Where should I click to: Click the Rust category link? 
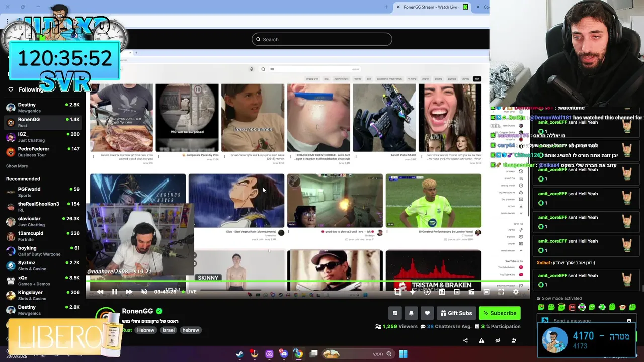(x=127, y=330)
